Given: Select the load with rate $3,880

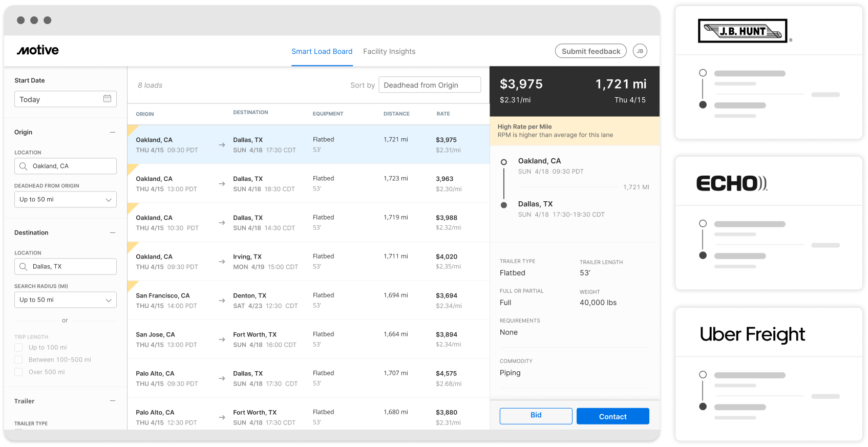Looking at the screenshot, I should 308,414.
